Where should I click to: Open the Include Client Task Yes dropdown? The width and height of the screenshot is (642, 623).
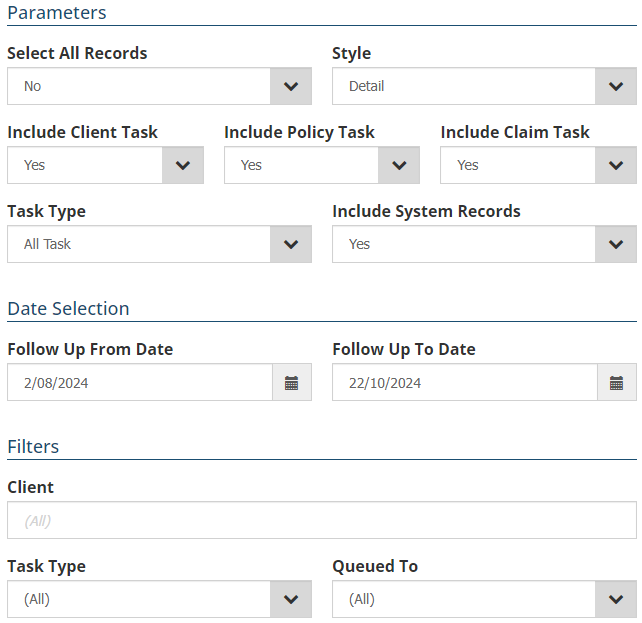pos(85,165)
